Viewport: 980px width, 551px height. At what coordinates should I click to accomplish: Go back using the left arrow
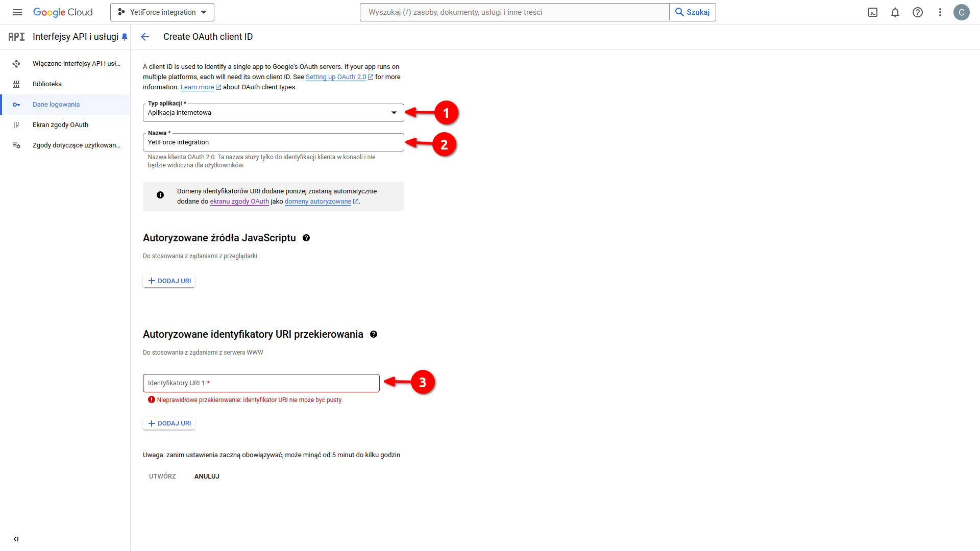click(x=145, y=37)
